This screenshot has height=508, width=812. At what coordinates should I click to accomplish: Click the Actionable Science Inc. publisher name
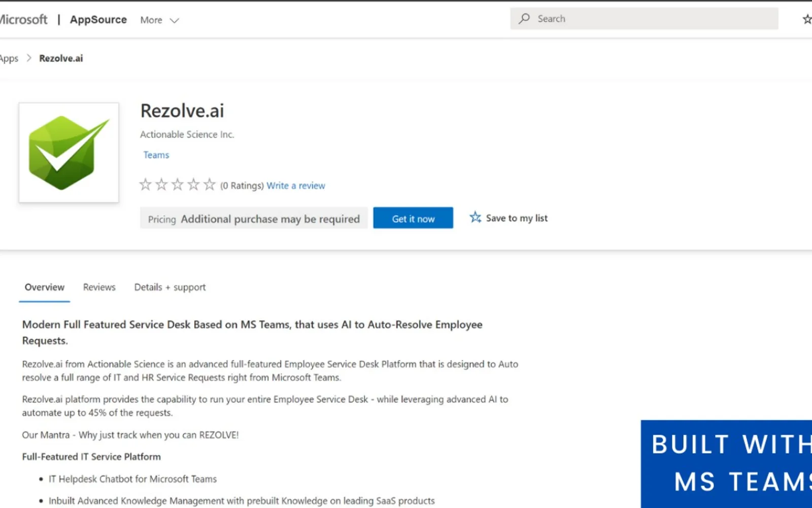point(187,134)
